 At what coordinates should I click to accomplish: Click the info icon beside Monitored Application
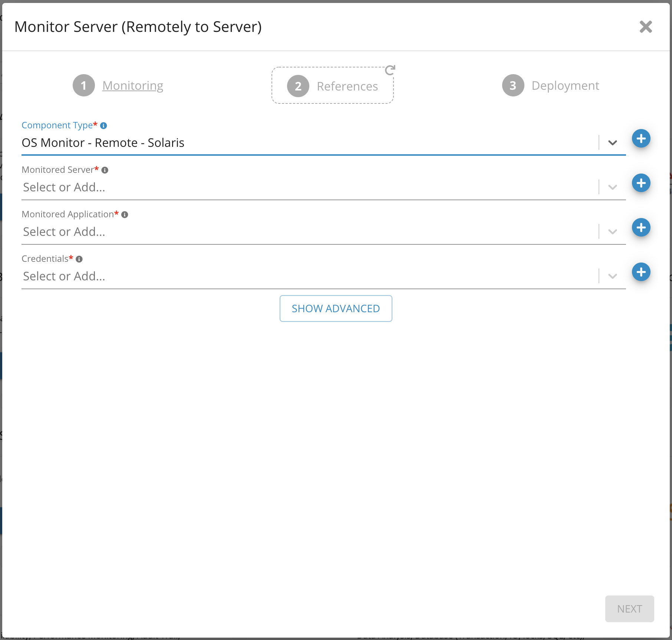coord(125,214)
